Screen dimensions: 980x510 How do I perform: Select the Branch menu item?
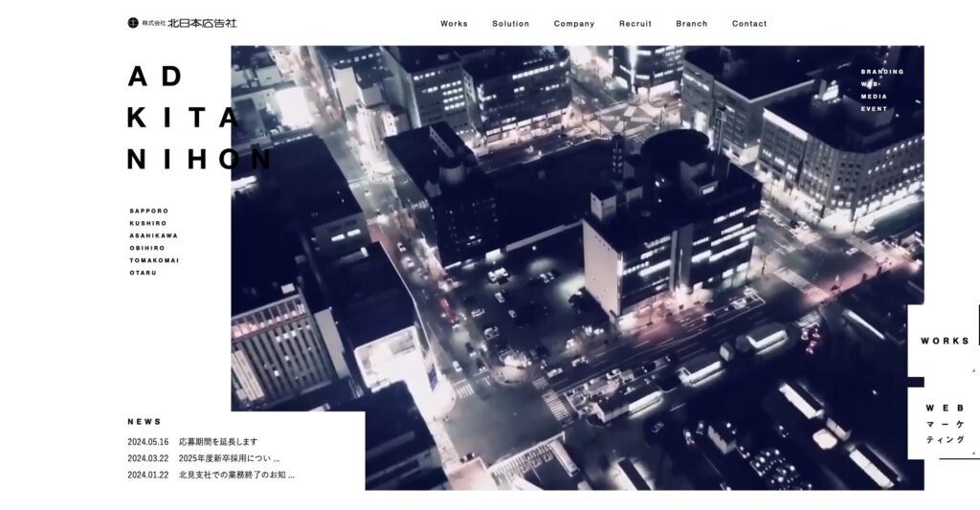[691, 24]
